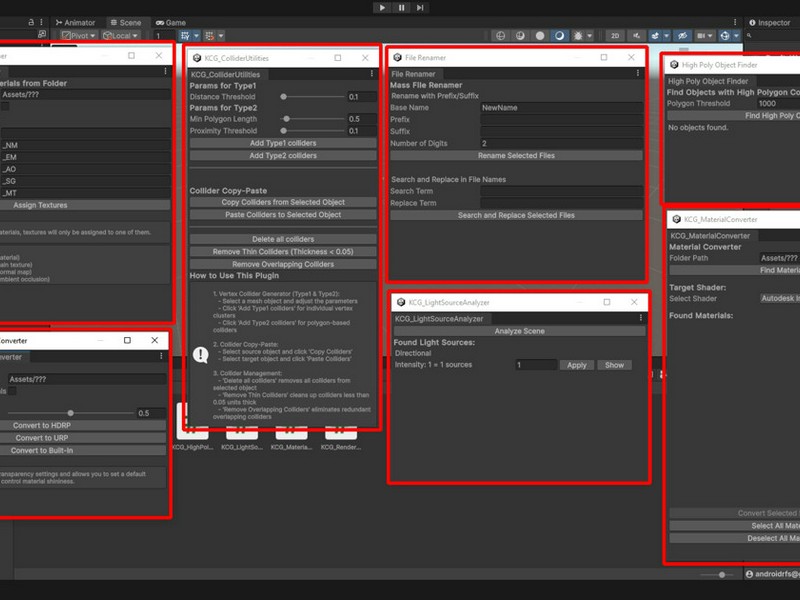The width and height of the screenshot is (800, 600).
Task: Select the Inspector tab
Action: (x=769, y=22)
